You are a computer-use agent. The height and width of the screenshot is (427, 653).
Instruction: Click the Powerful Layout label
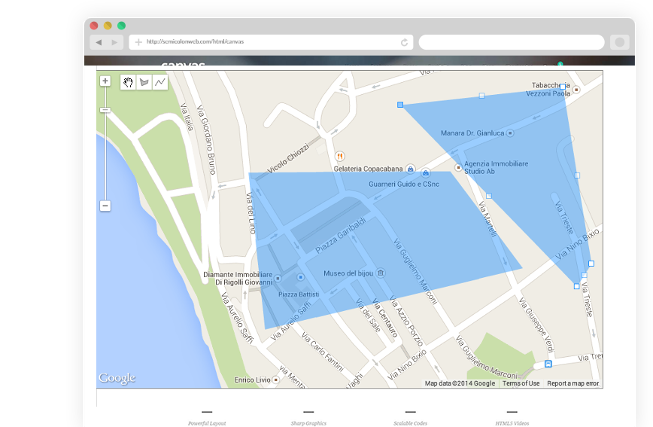pos(207,423)
